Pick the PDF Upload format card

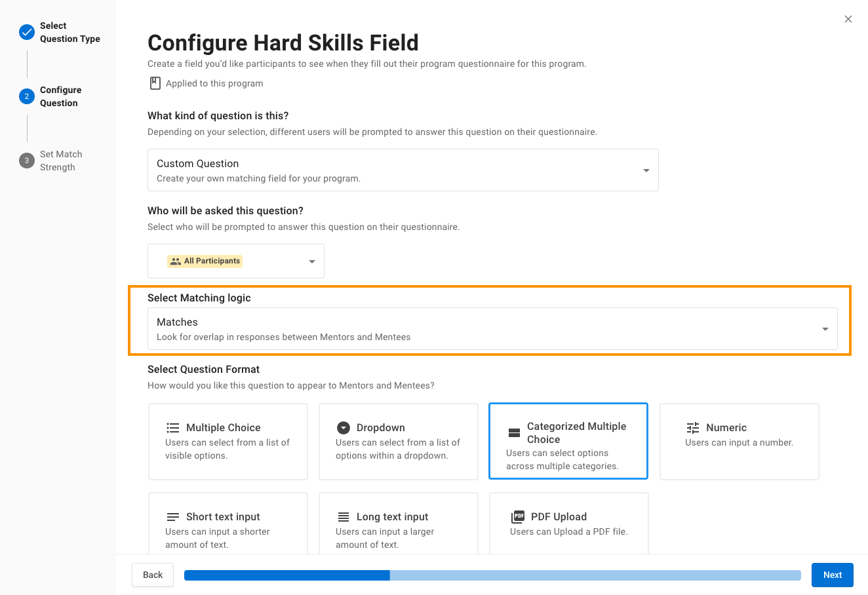click(568, 524)
